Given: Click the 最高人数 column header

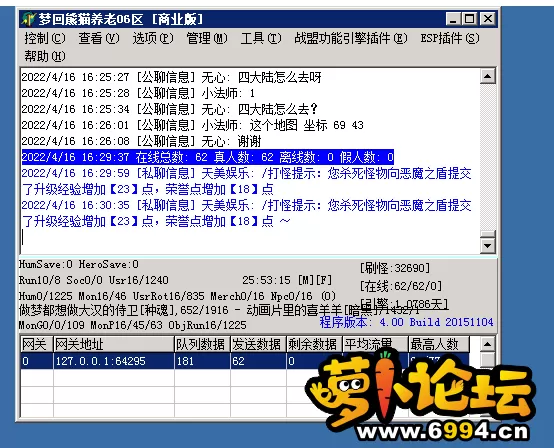Looking at the screenshot, I should 439,344.
